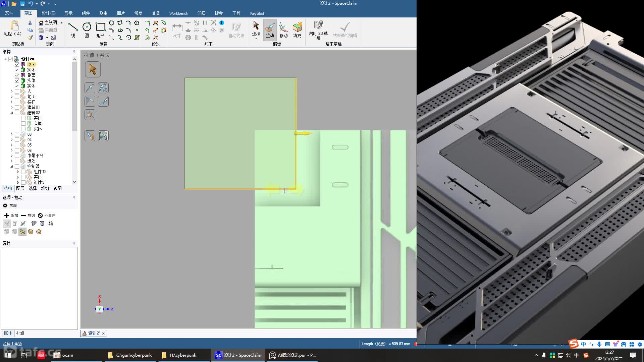644x362 pixels.
Task: Check the 地面 component visibility checkbox
Action: point(17,97)
